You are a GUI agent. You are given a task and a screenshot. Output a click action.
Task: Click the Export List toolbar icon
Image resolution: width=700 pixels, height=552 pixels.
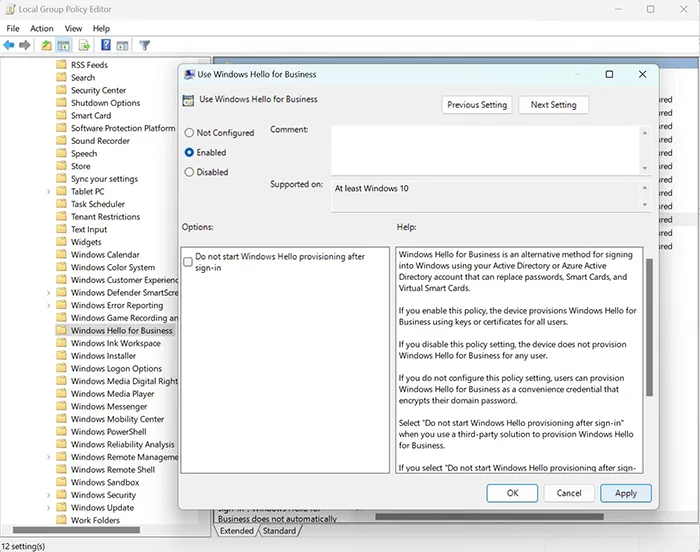tap(83, 45)
